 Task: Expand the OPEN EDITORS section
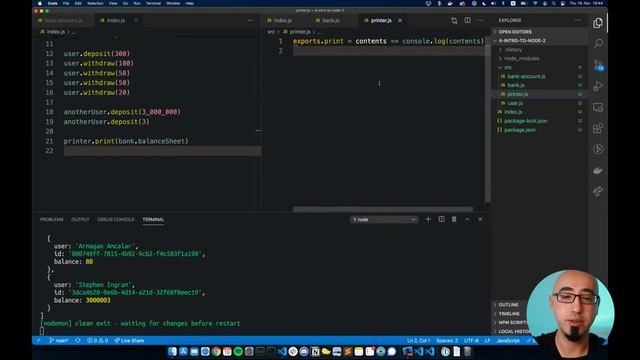coord(515,32)
